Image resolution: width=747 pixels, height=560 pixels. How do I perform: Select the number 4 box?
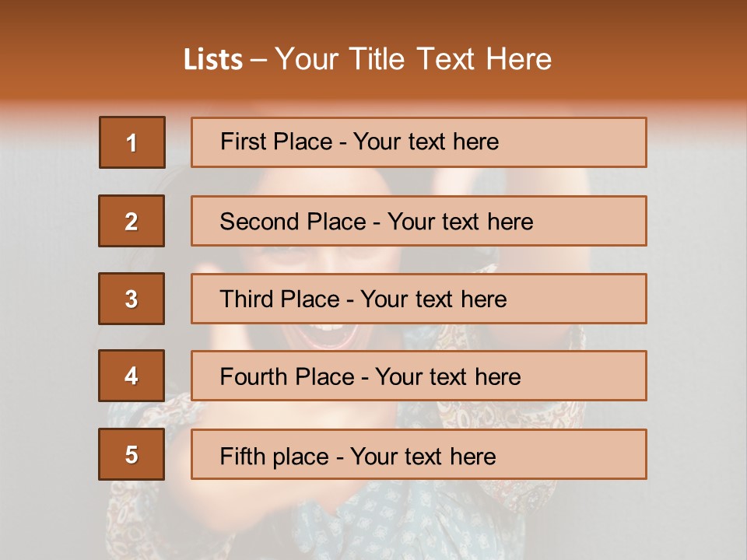click(132, 376)
